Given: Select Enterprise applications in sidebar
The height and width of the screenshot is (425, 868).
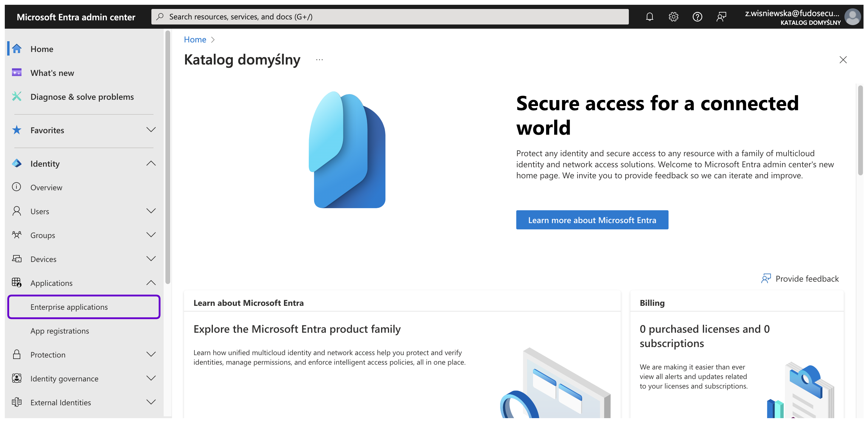Looking at the screenshot, I should [69, 307].
